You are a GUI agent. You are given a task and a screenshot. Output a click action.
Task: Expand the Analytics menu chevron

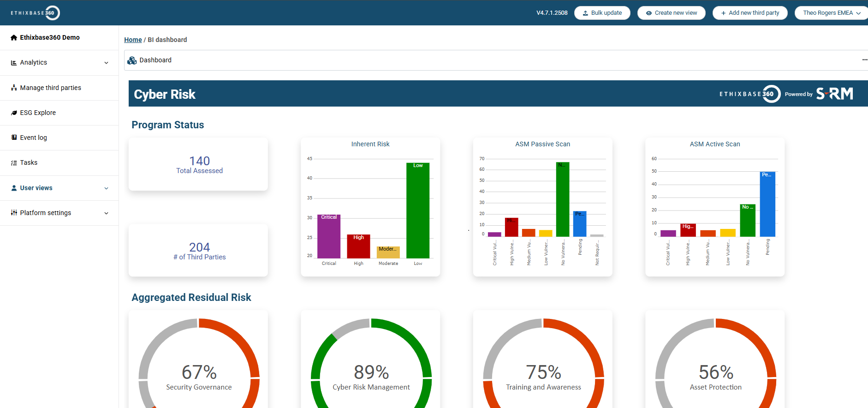(x=107, y=63)
